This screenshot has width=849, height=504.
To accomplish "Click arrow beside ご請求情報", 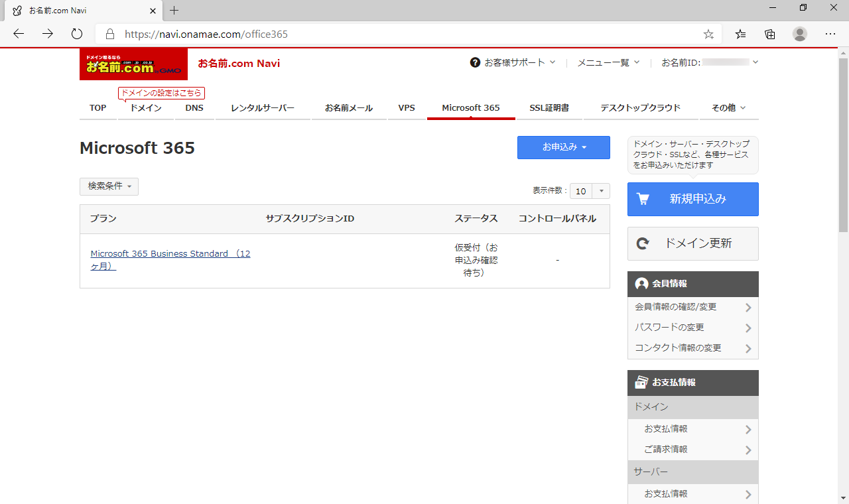I will [748, 450].
